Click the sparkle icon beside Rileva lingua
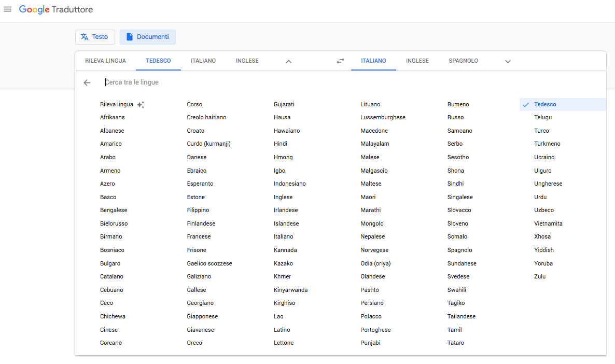Viewport: 615px width, 364px height. [141, 104]
